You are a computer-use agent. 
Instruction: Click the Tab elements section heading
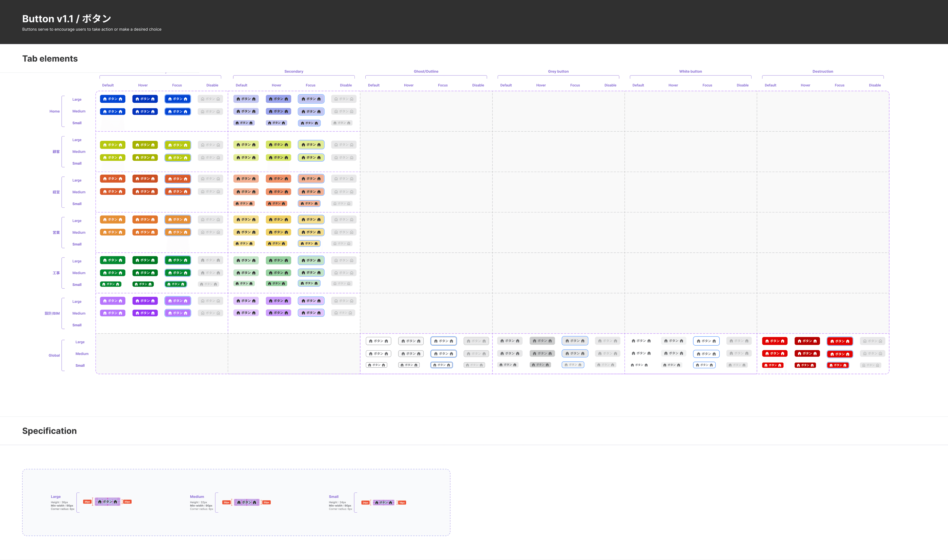point(50,58)
